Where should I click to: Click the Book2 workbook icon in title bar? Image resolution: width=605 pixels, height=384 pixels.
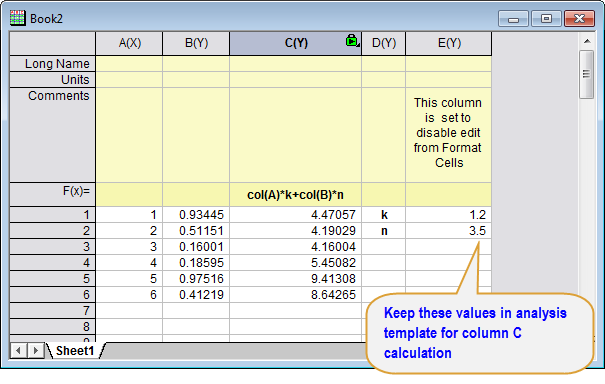click(17, 18)
